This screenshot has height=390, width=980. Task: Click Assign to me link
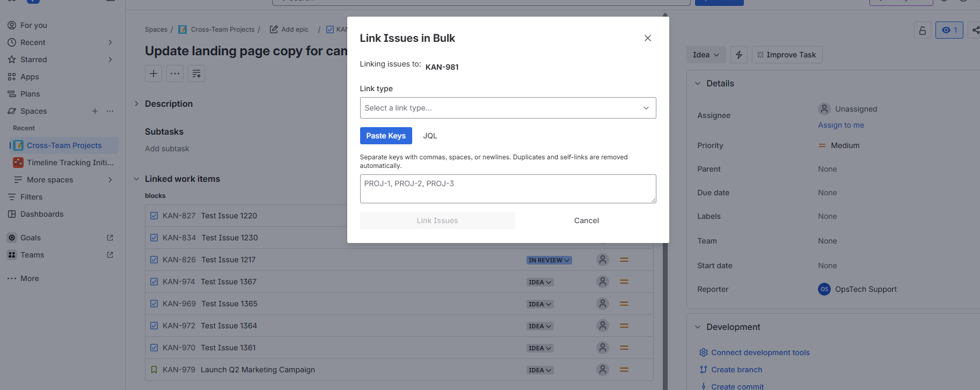(x=841, y=125)
